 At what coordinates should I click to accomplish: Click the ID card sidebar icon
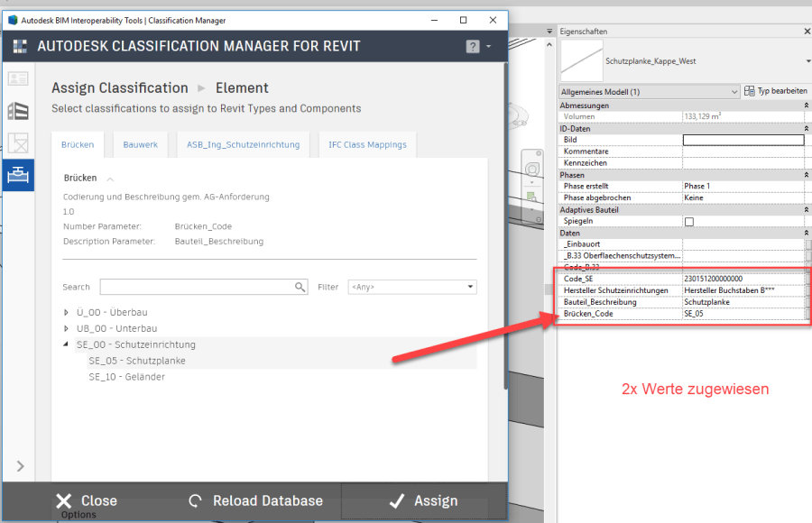[x=18, y=78]
